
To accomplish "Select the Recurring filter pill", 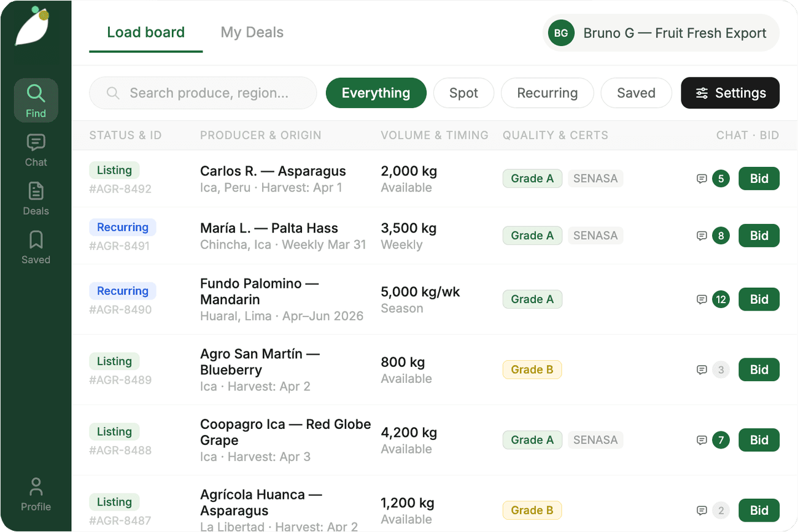I will (548, 93).
